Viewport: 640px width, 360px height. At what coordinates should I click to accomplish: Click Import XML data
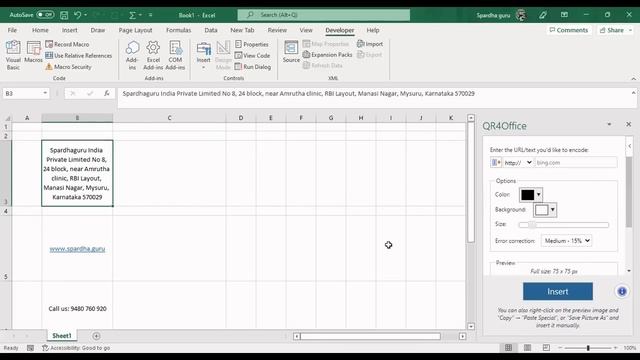(x=370, y=44)
